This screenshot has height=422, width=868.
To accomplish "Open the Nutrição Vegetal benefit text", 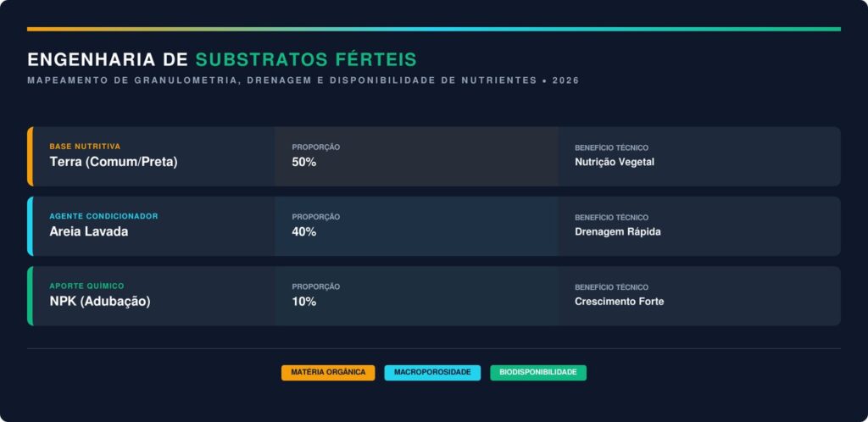I will [615, 162].
